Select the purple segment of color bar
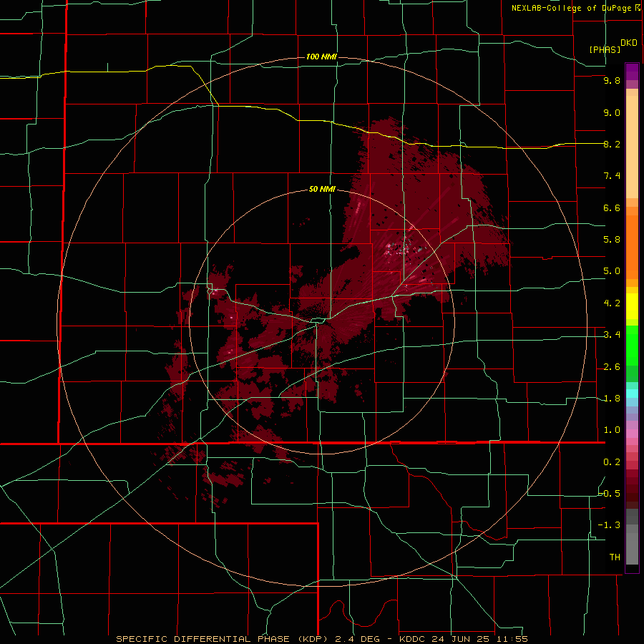 [x=632, y=72]
